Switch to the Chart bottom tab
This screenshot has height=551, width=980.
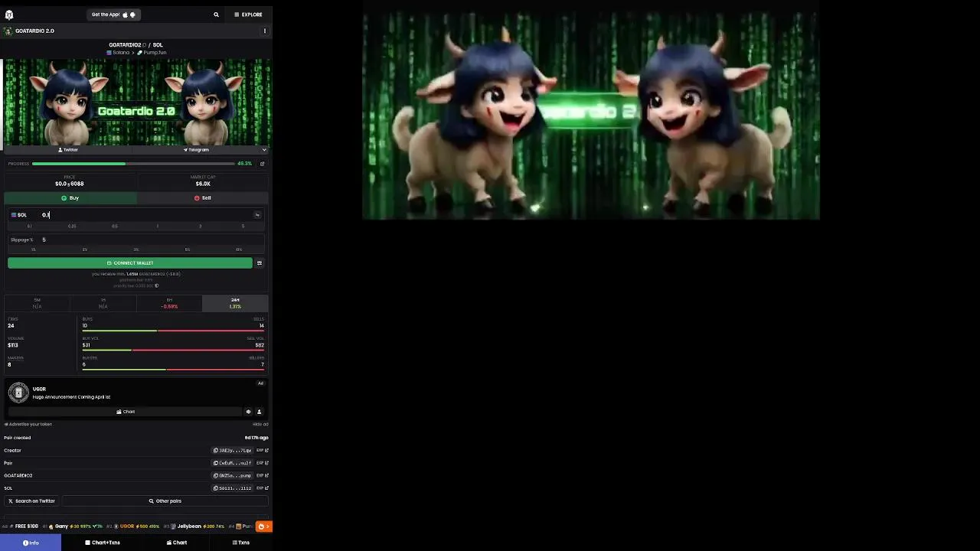click(177, 543)
